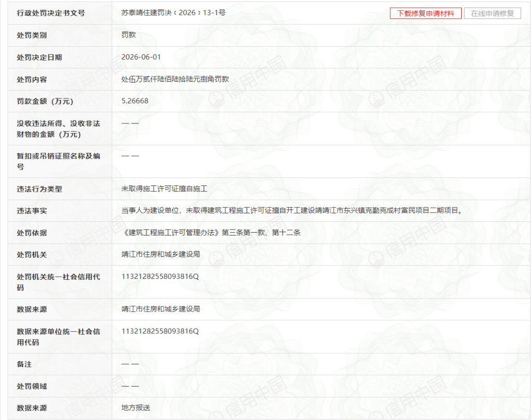Select the text 未取得施工许可证擅自施工
The height and width of the screenshot is (420, 531).
pos(164,189)
